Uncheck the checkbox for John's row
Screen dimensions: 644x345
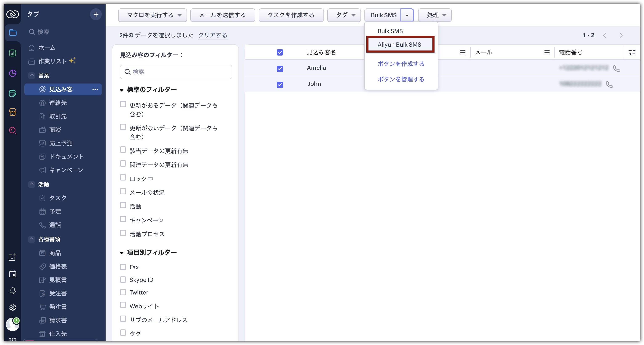(280, 85)
